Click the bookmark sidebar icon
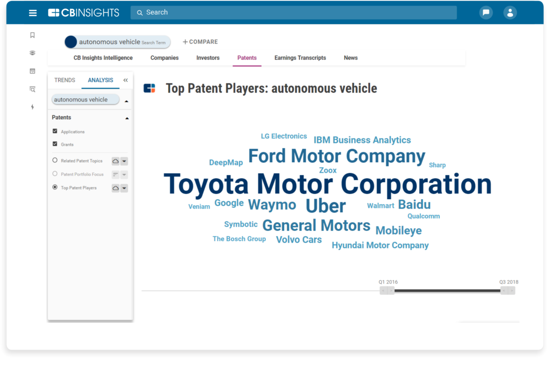The height and width of the screenshot is (392, 549). coord(33,35)
